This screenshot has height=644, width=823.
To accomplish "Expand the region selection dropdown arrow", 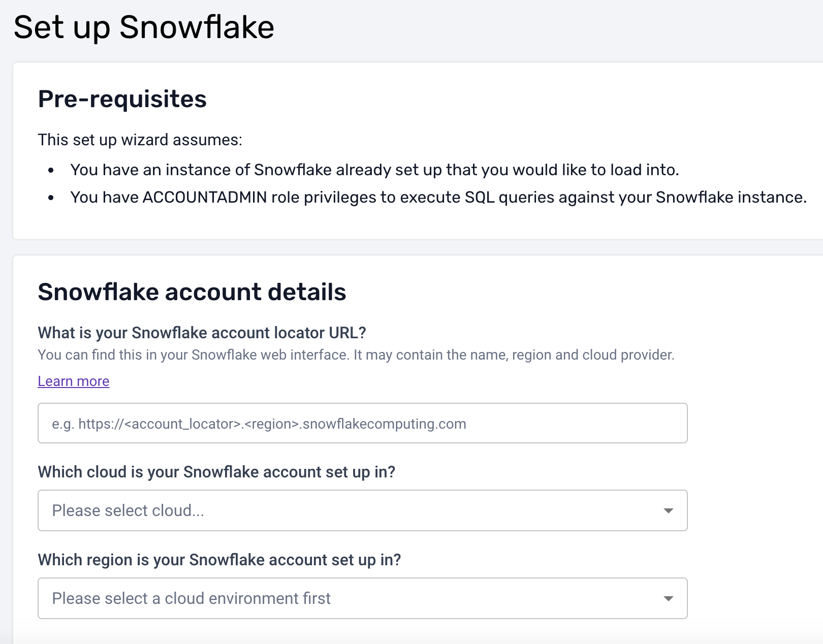I will (x=669, y=598).
